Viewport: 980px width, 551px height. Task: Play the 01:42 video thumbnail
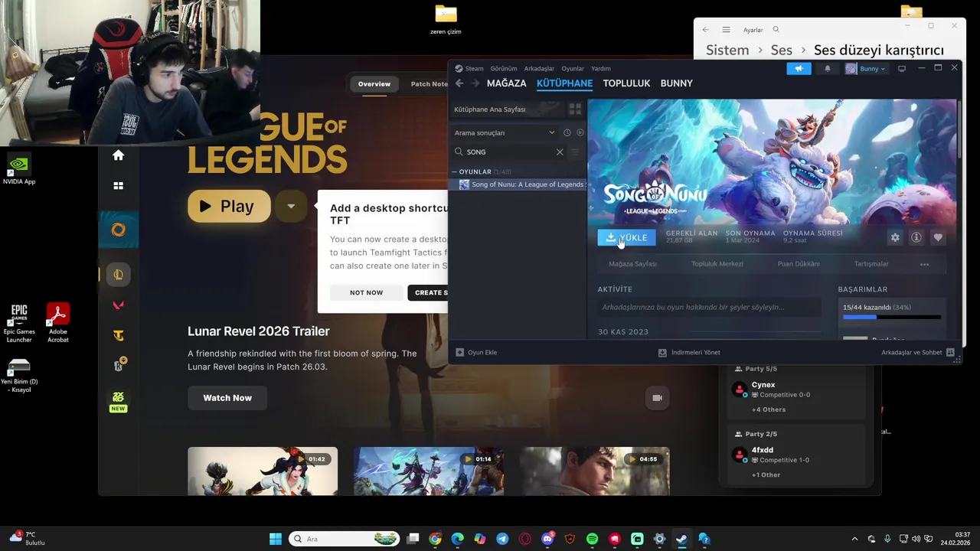[x=263, y=471]
